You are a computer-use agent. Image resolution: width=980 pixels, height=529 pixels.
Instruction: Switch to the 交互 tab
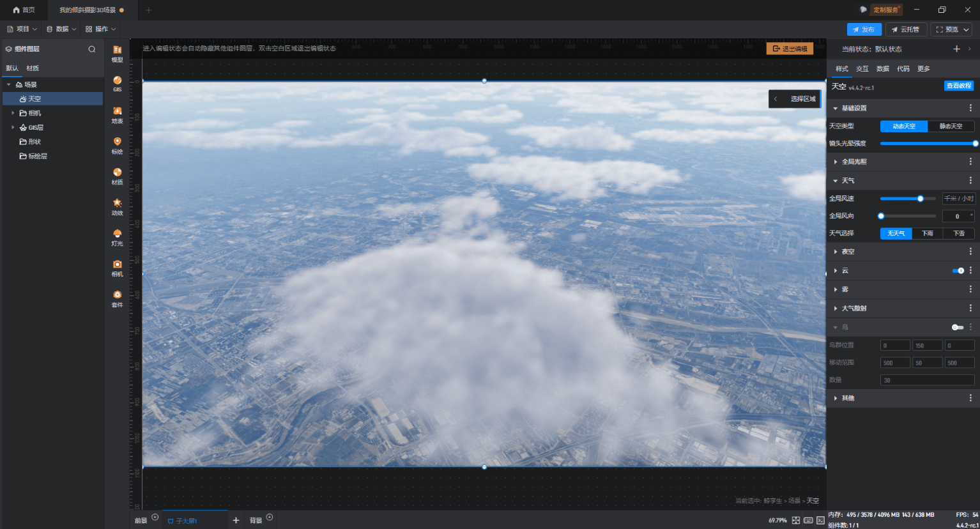pyautogui.click(x=862, y=69)
